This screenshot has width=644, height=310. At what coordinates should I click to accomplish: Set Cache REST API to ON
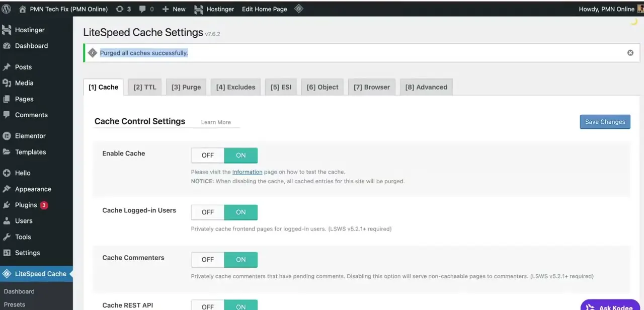[241, 305]
